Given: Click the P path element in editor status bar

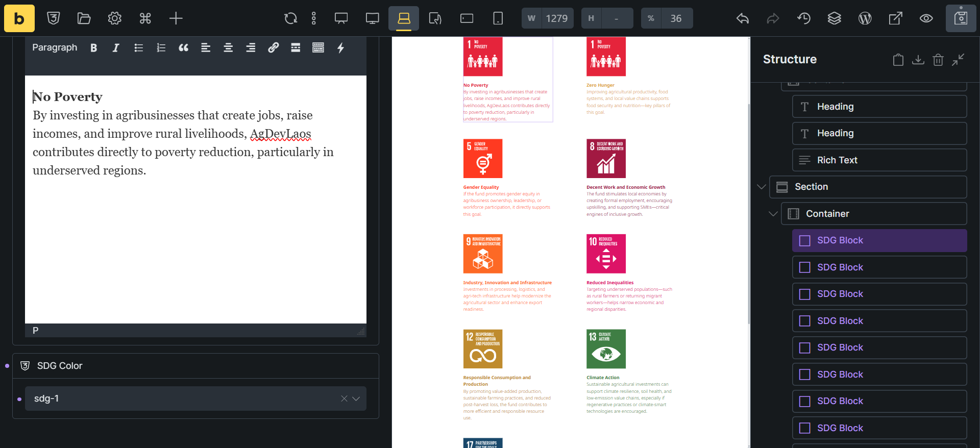Looking at the screenshot, I should (36, 331).
